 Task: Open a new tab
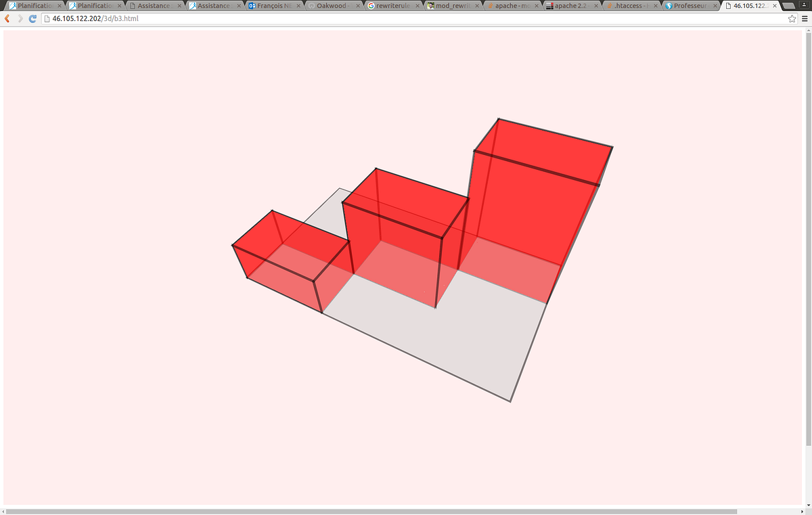[x=789, y=5]
